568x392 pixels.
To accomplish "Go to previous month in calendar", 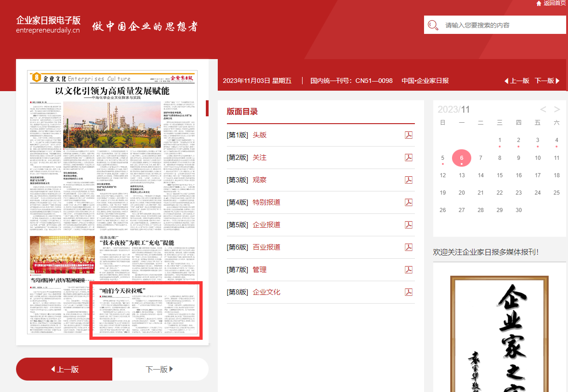I will [x=543, y=109].
